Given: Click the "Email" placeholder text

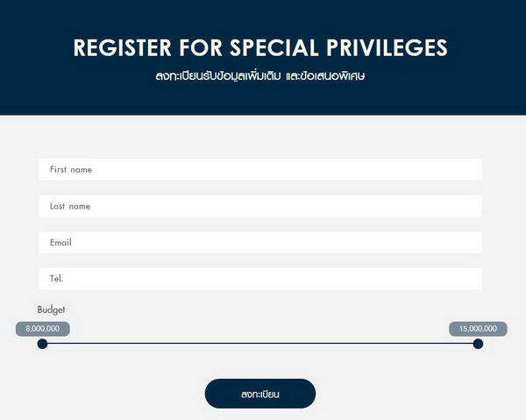Looking at the screenshot, I should point(60,242).
